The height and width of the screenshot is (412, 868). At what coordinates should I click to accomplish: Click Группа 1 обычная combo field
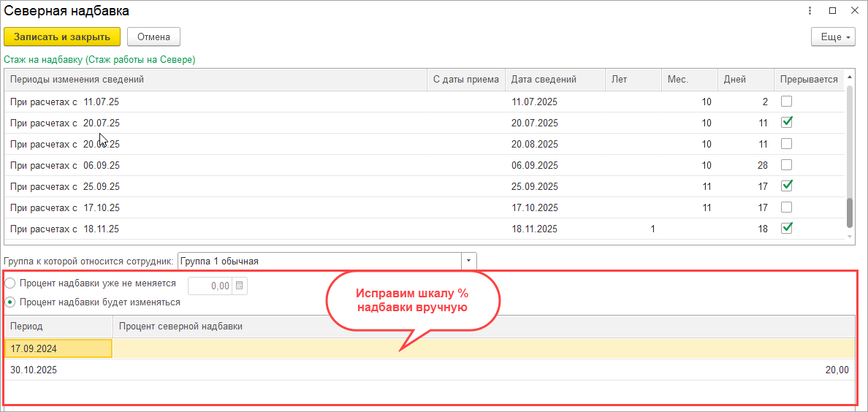319,261
